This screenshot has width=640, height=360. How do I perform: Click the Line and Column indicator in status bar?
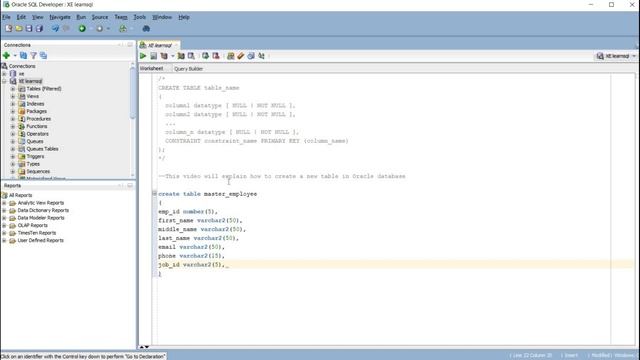[531, 356]
